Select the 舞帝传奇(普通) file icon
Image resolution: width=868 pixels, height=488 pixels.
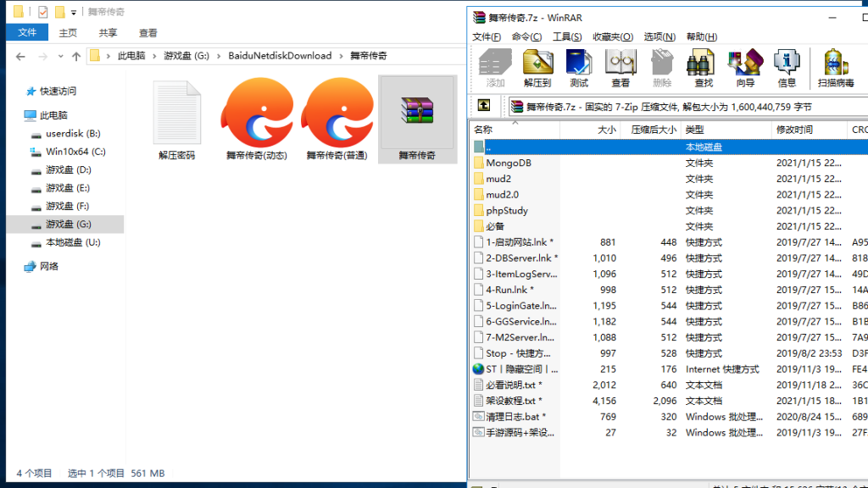tap(337, 119)
